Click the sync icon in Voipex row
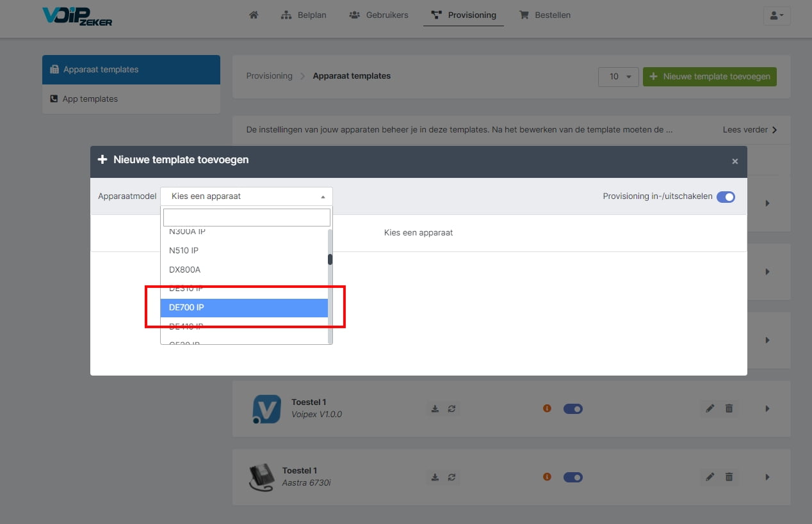812x524 pixels. tap(451, 409)
